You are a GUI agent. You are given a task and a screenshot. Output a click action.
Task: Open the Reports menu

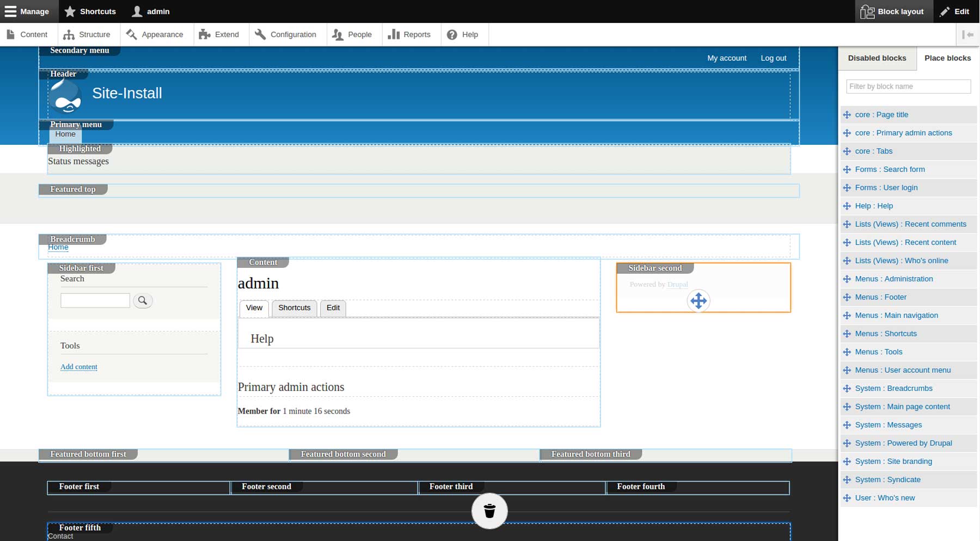(394, 34)
